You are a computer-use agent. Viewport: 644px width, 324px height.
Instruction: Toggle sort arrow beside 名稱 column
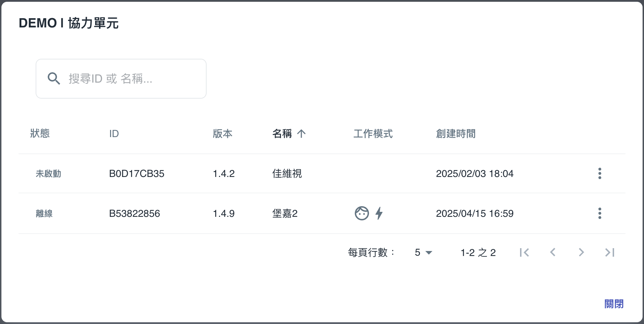(301, 134)
